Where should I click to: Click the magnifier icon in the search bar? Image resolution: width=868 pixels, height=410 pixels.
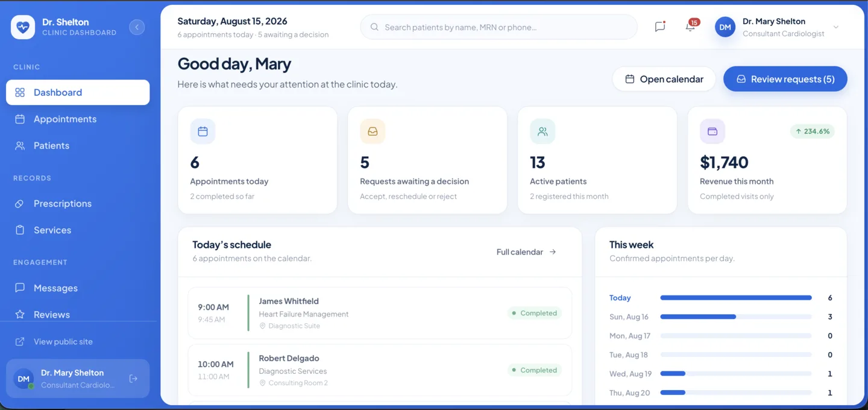374,27
